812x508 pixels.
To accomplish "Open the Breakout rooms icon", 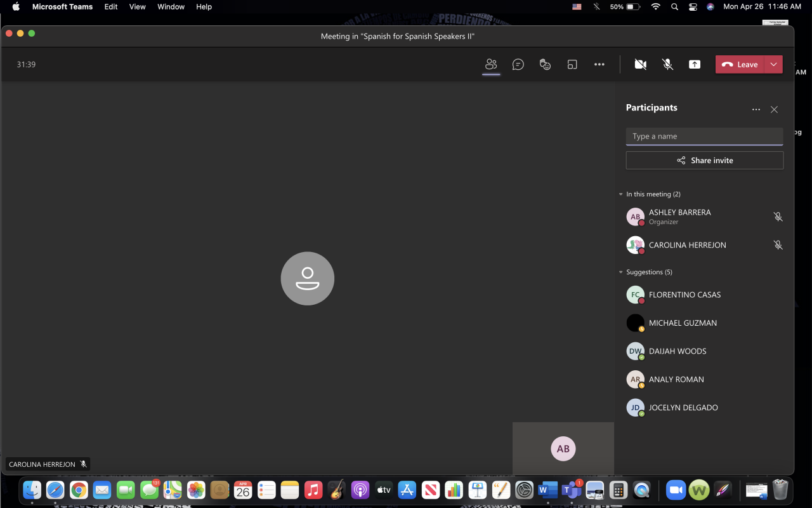I will tap(572, 64).
